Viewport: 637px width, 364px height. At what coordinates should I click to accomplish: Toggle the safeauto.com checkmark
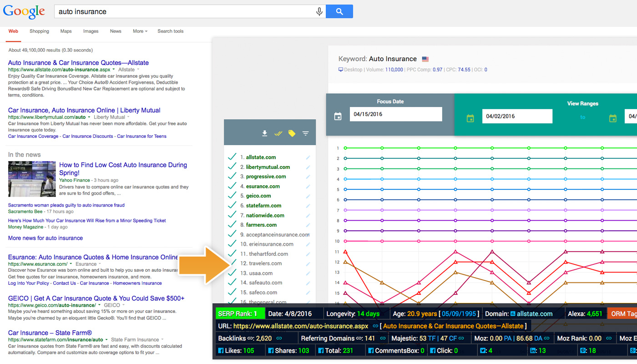tap(232, 283)
